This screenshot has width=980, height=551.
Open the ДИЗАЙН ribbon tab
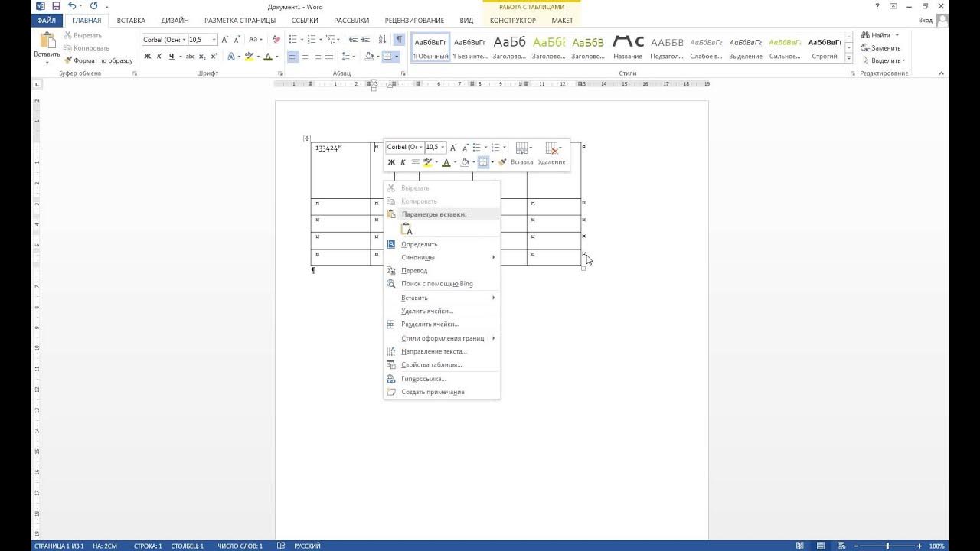(175, 21)
